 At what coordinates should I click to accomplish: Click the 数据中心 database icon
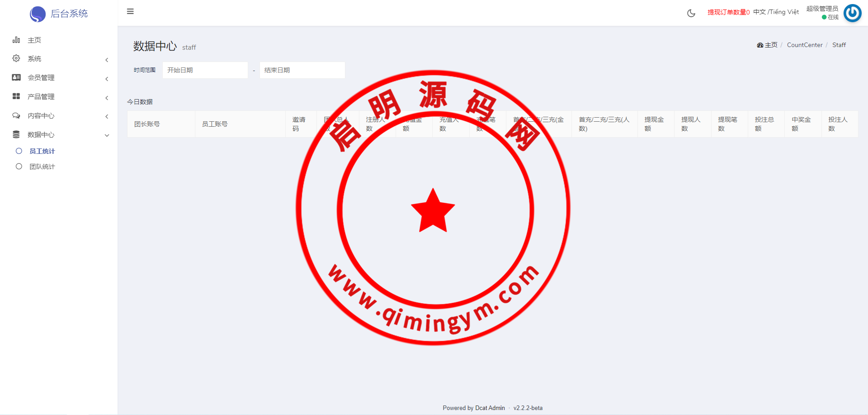pyautogui.click(x=16, y=134)
